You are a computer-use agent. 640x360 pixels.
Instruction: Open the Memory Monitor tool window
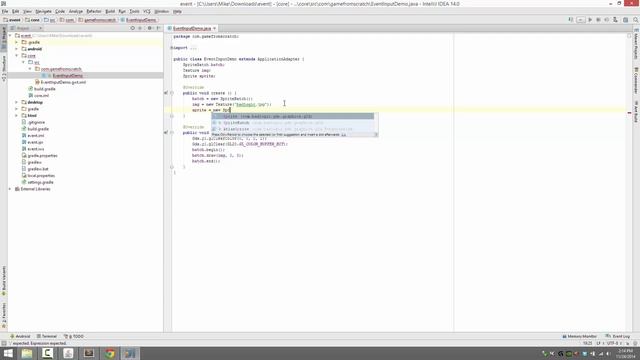click(x=580, y=336)
